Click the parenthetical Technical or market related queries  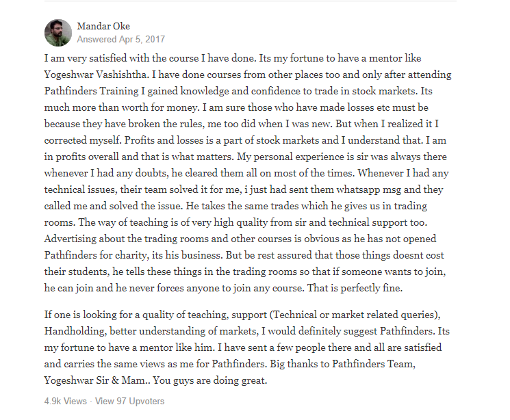pos(353,315)
